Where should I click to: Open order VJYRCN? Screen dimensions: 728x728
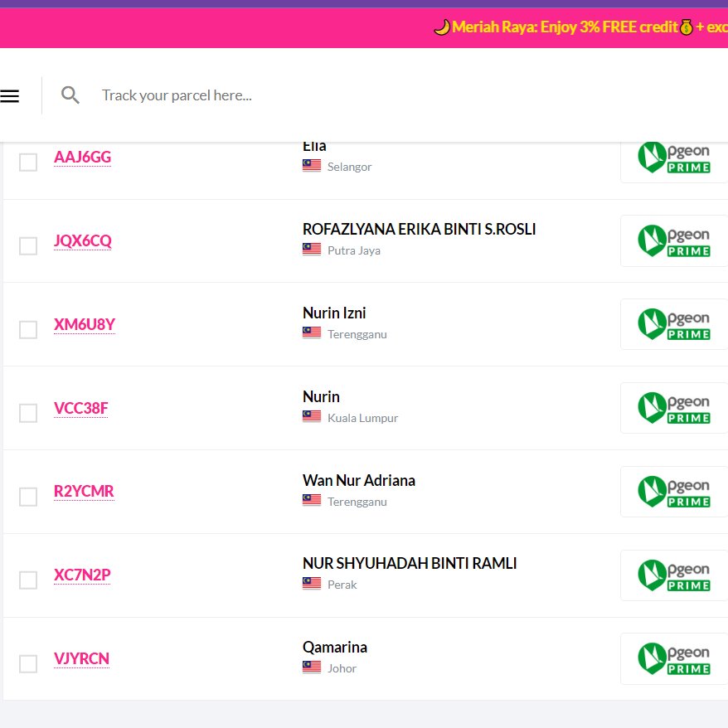82,658
